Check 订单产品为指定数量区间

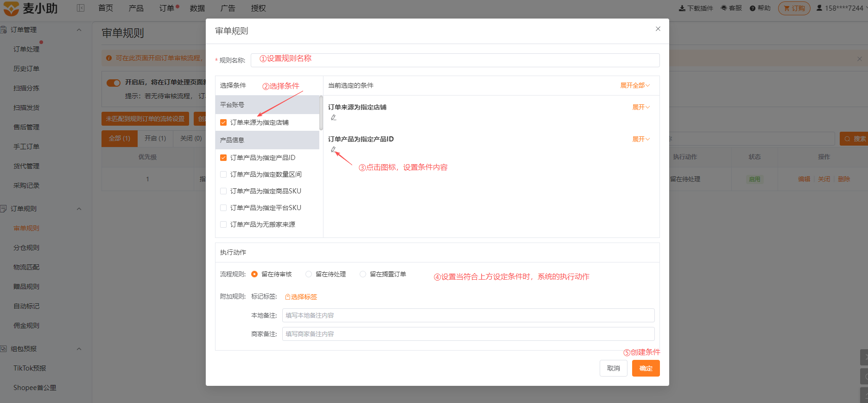(x=223, y=174)
